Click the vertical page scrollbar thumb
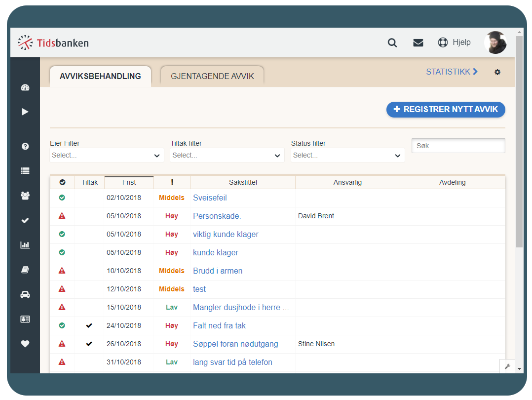Image resolution: width=532 pixels, height=400 pixels. [519, 141]
